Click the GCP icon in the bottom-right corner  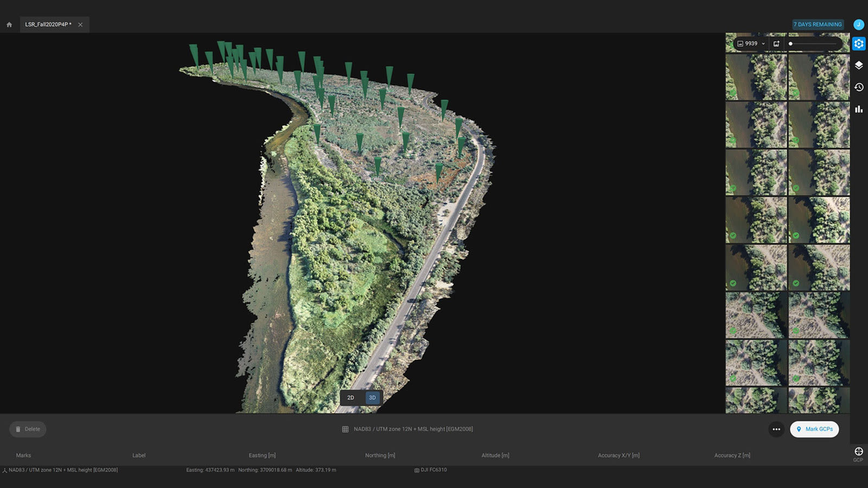coord(859,452)
